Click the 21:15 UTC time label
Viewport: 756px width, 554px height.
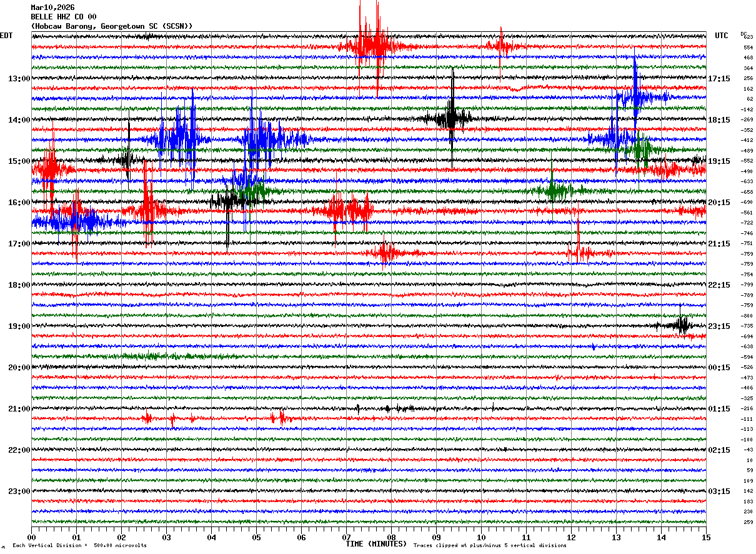click(719, 244)
